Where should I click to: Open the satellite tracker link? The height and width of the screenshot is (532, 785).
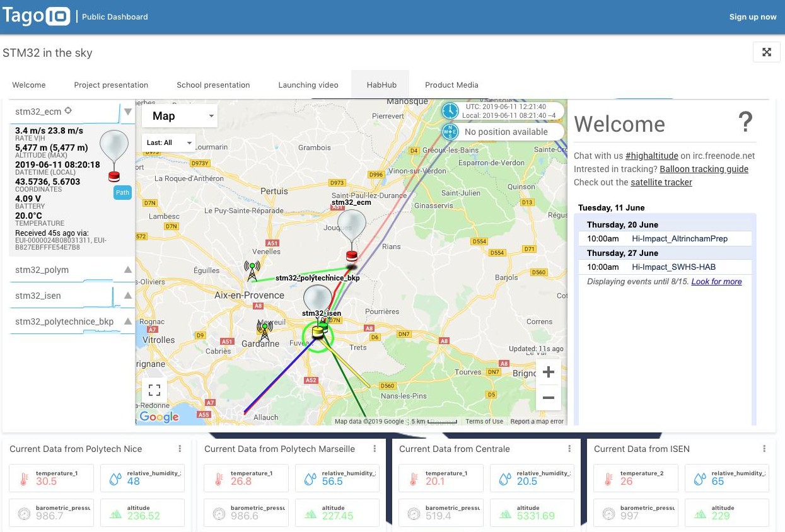point(661,182)
